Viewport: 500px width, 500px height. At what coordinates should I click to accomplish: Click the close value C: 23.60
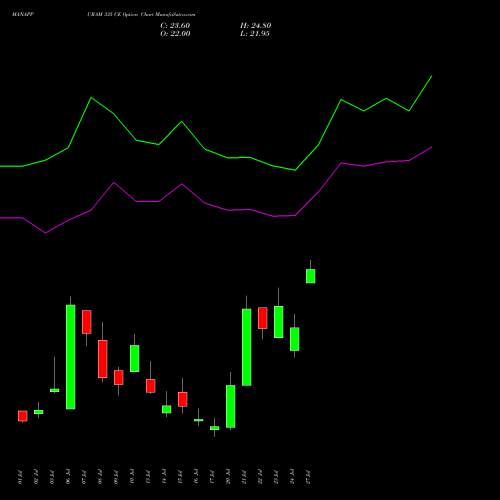click(x=175, y=26)
